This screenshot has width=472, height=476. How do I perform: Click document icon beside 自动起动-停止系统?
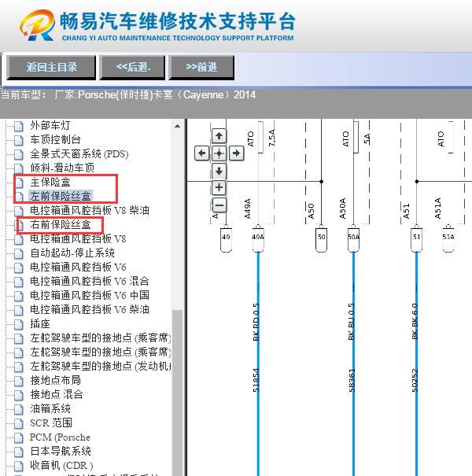click(x=19, y=253)
